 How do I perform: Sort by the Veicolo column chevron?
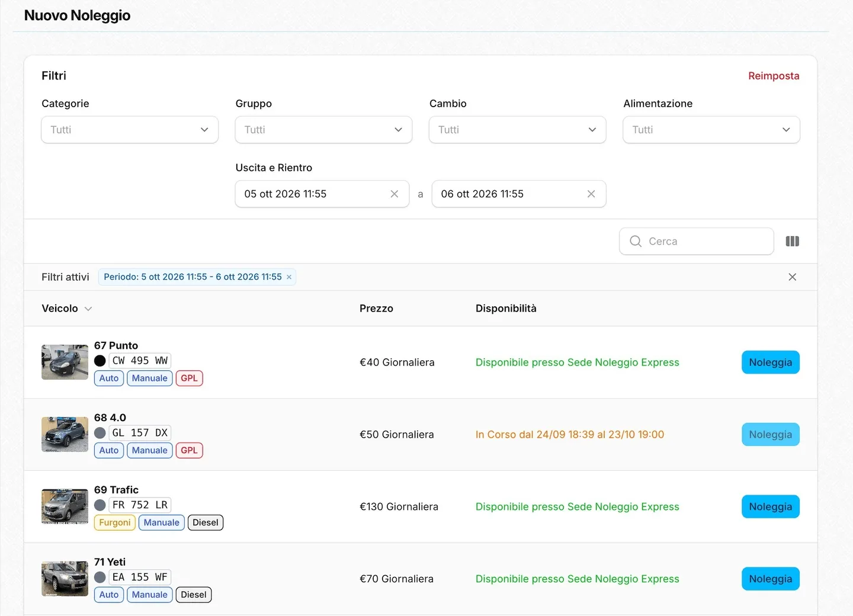click(x=88, y=309)
